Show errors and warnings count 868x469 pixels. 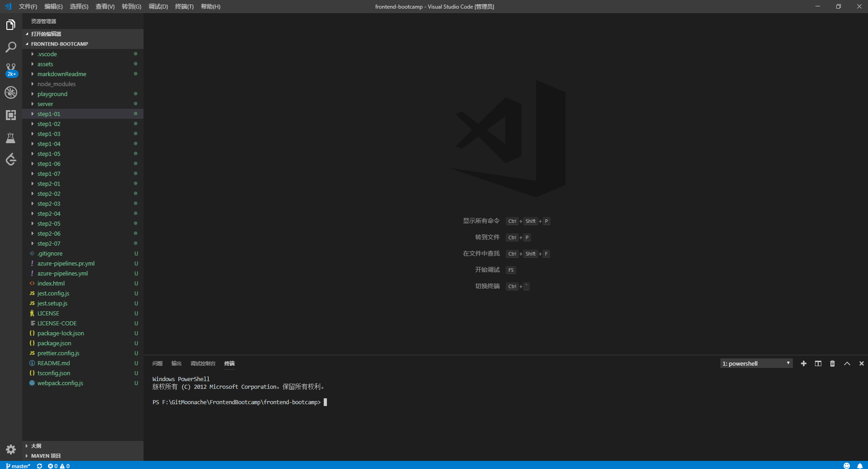[59, 466]
